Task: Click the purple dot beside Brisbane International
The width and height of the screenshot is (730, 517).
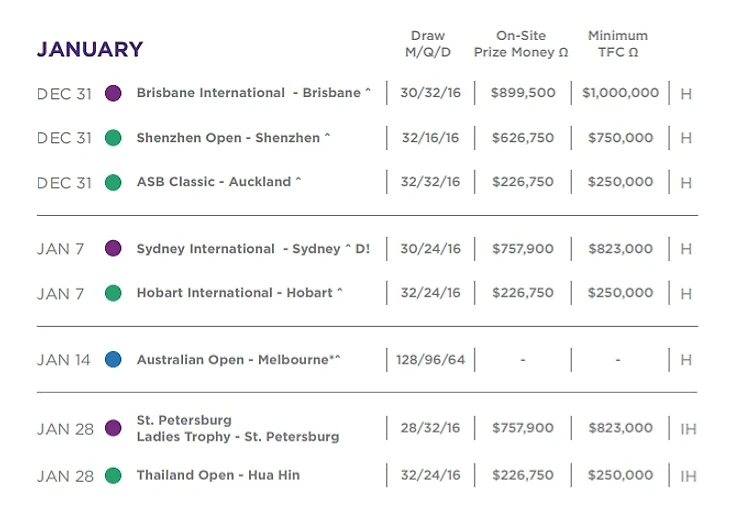Action: point(114,93)
